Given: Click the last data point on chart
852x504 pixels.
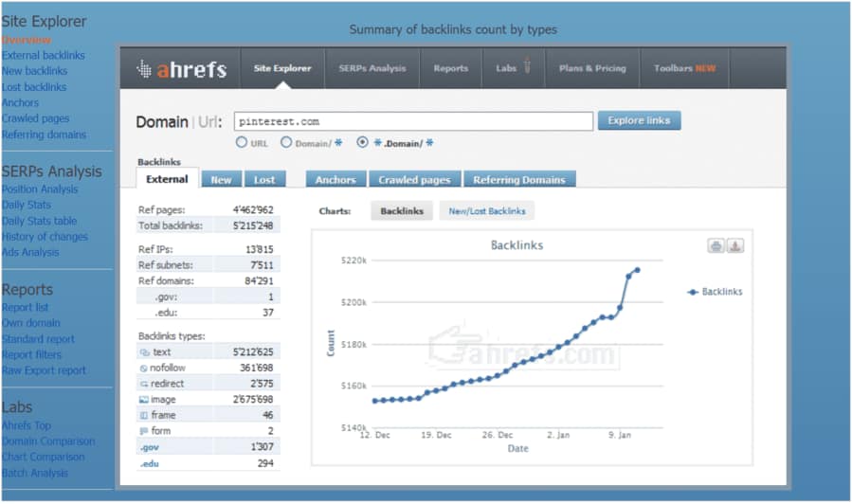Looking at the screenshot, I should coord(638,270).
